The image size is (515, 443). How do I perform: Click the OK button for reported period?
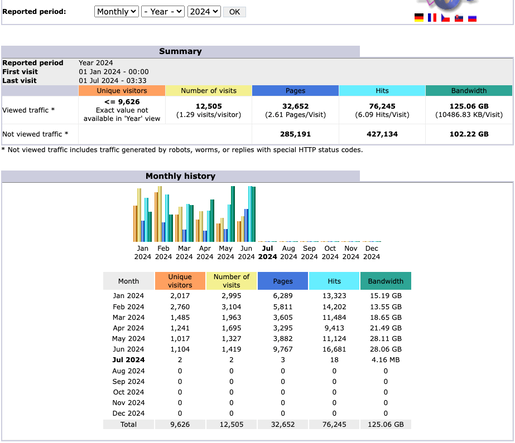(234, 12)
